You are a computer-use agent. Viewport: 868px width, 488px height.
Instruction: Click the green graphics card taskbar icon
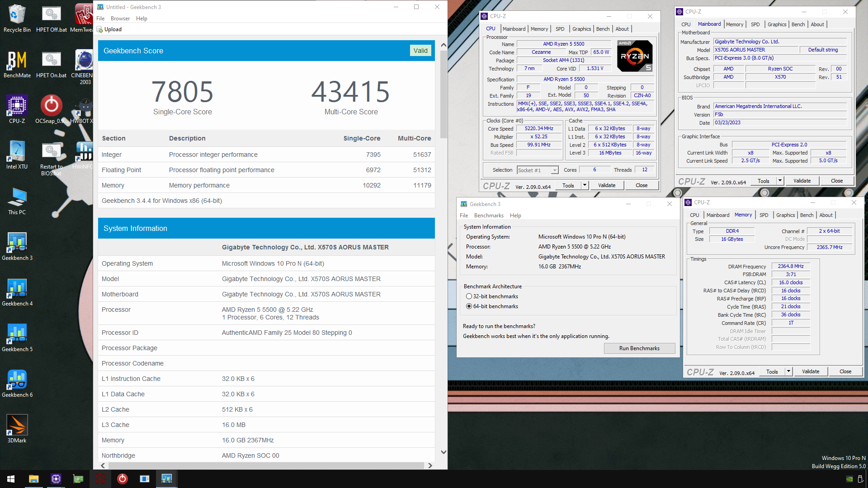[78, 479]
